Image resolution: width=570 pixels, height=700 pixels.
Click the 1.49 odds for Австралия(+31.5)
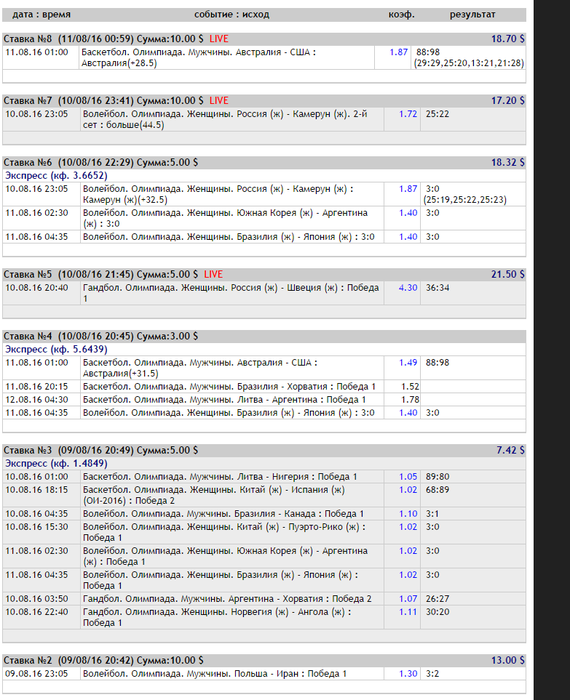[x=408, y=362]
